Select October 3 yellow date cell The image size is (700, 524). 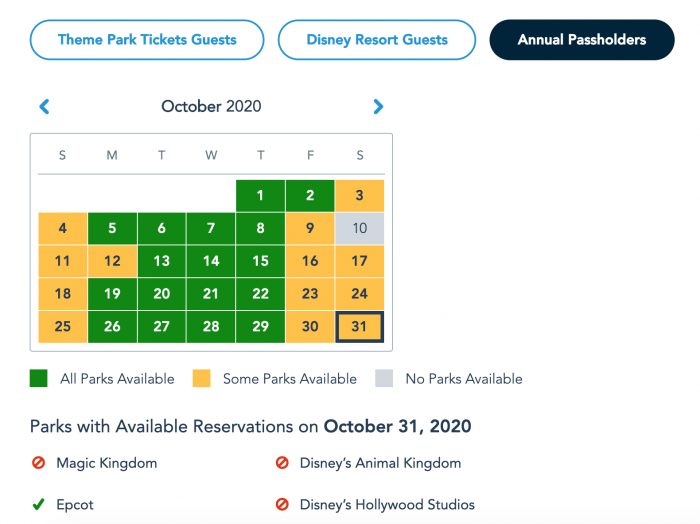[359, 195]
